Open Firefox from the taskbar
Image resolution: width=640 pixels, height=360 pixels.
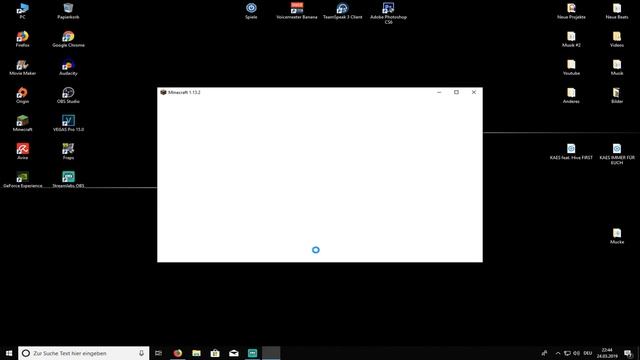pos(178,353)
